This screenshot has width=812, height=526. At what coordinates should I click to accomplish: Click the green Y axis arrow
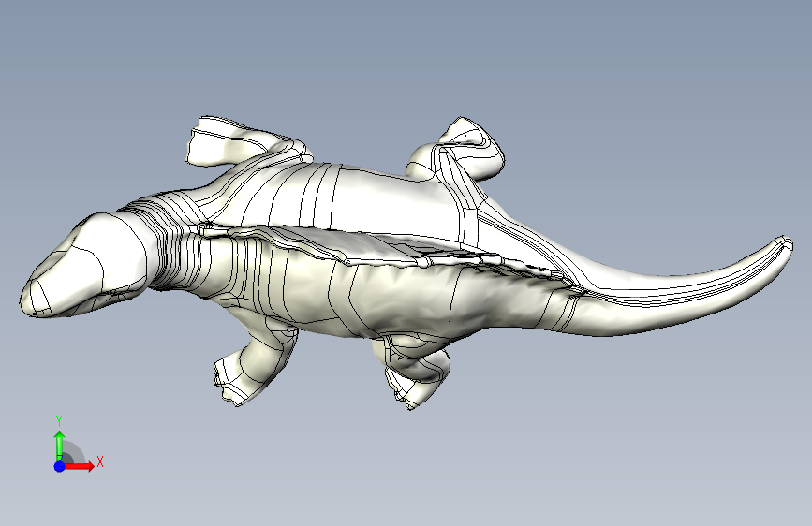[60, 446]
